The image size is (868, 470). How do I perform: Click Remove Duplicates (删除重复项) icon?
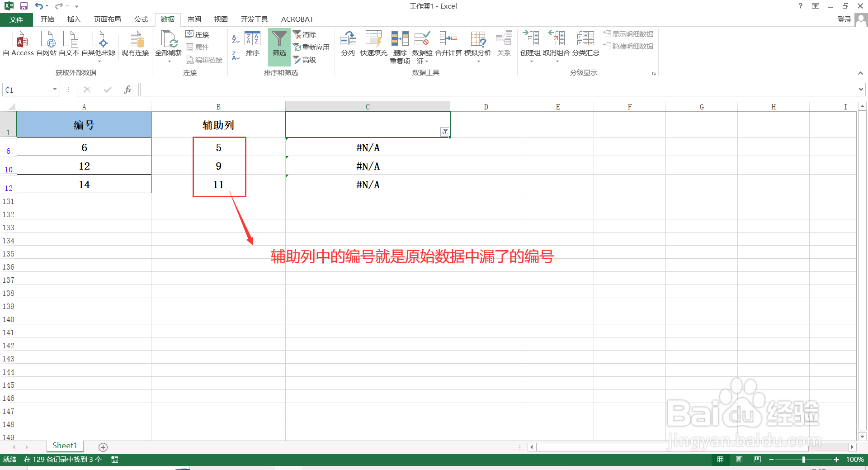[400, 47]
